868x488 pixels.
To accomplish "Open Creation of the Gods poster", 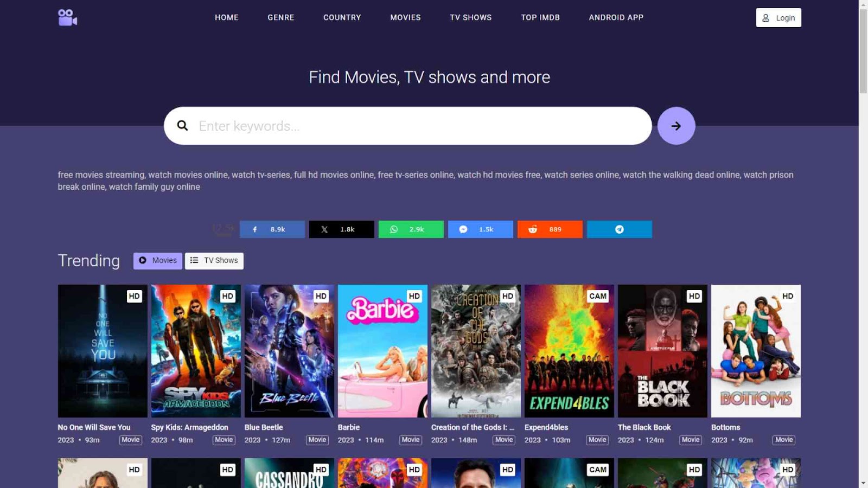I will click(476, 351).
